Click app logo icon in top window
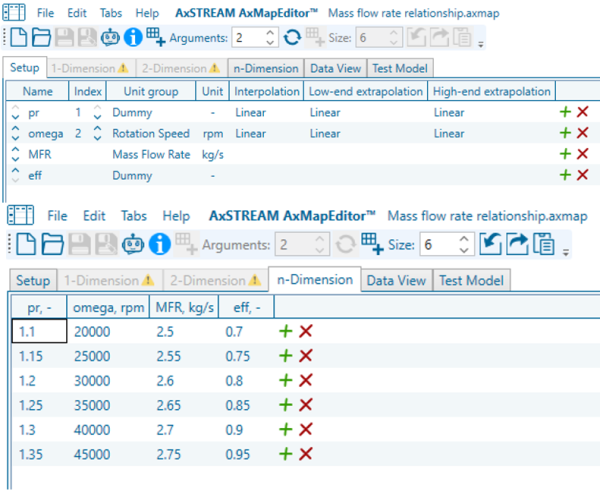The height and width of the screenshot is (491, 600). (14, 12)
